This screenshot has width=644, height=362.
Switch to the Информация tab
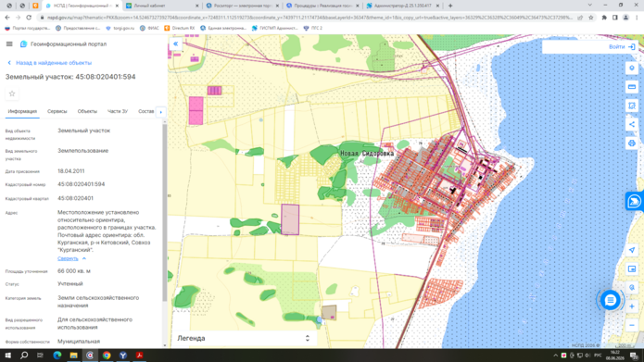tap(22, 112)
